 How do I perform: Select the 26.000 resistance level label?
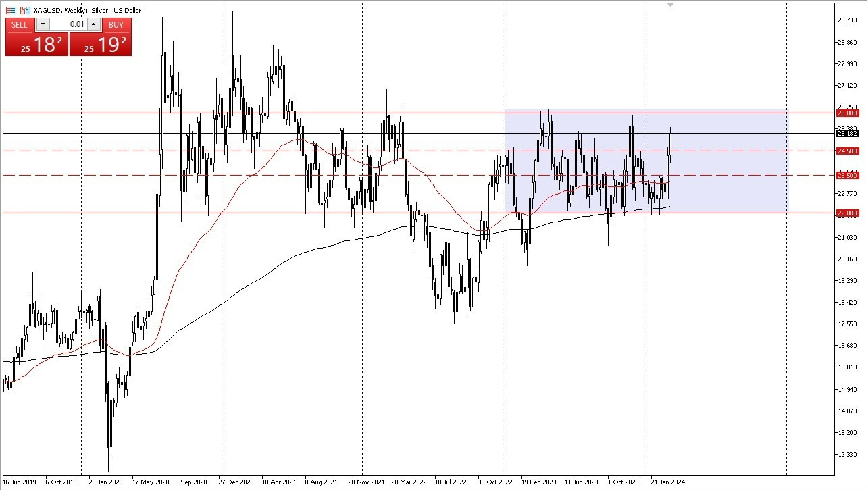coord(848,113)
